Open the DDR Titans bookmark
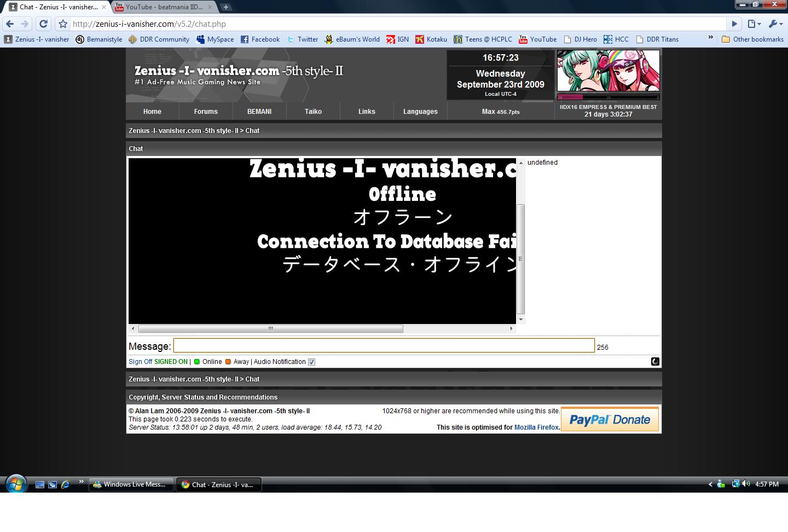This screenshot has height=532, width=788. [657, 39]
